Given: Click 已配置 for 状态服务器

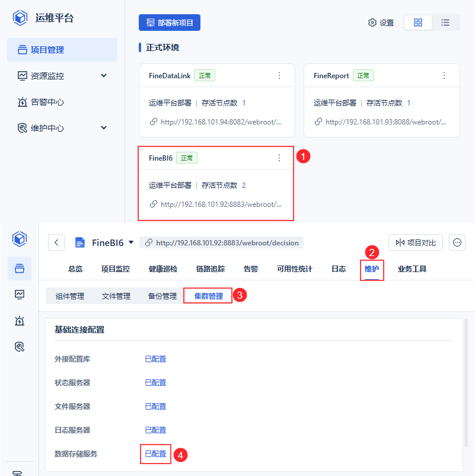Looking at the screenshot, I should (155, 383).
